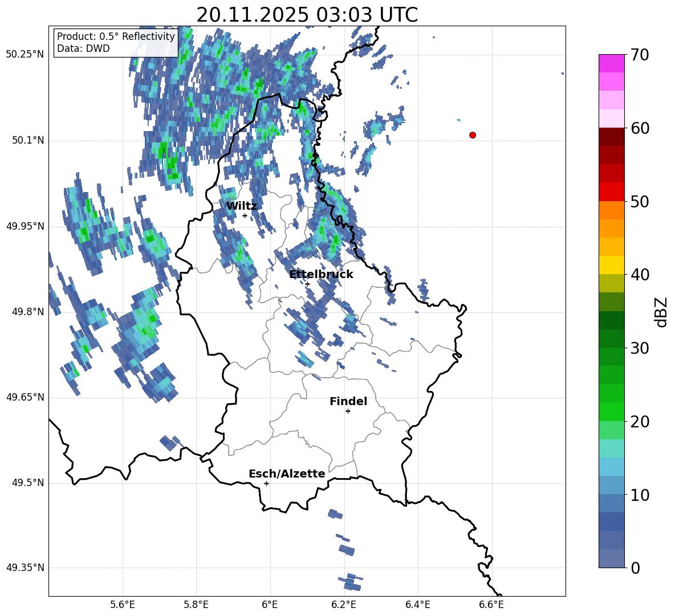Click the red radar site marker dot
Screen dimensions: 675x616
(473, 135)
